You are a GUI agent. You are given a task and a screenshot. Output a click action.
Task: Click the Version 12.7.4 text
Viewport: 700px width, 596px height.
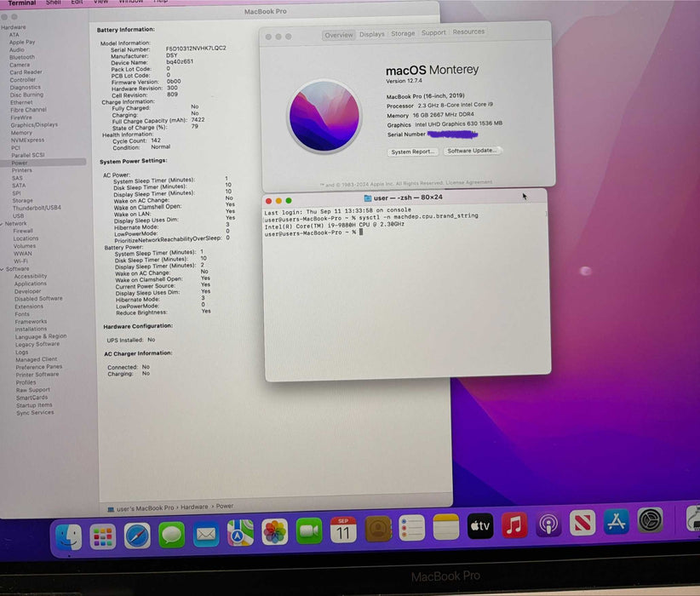click(404, 81)
